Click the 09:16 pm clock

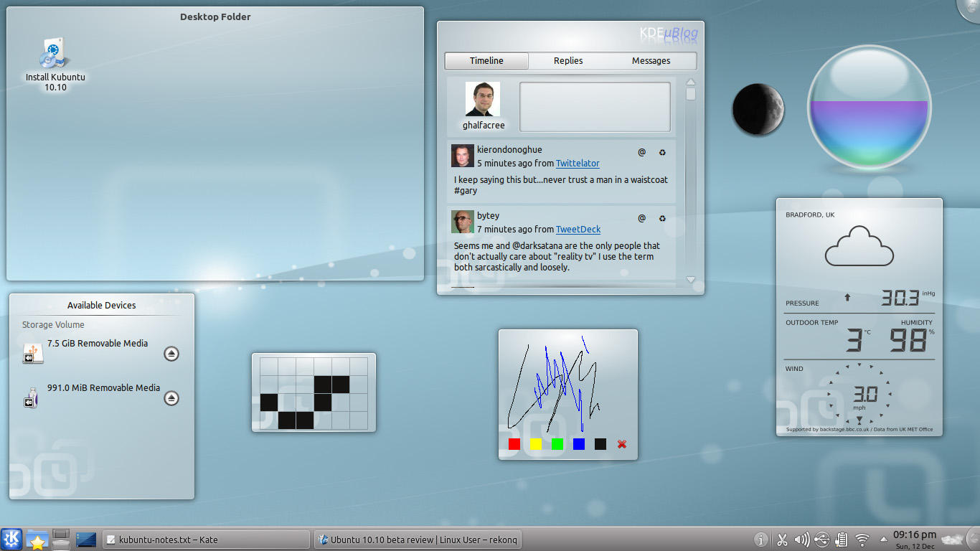click(x=914, y=534)
